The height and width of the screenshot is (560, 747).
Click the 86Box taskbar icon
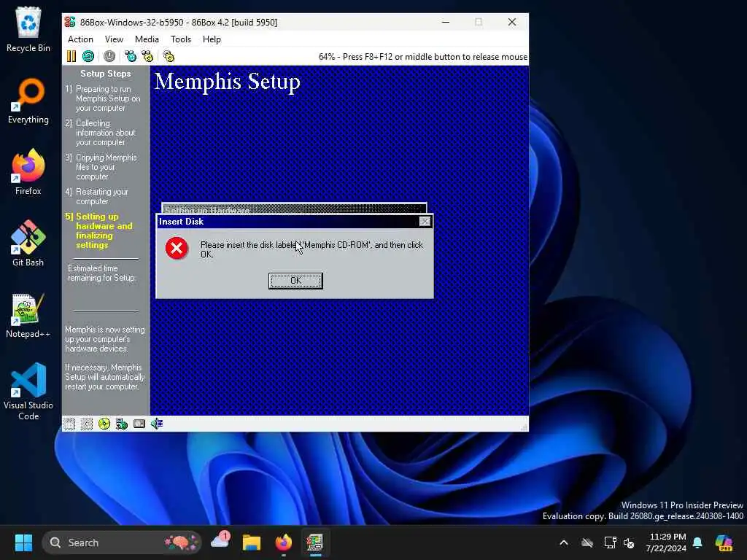[x=315, y=542]
